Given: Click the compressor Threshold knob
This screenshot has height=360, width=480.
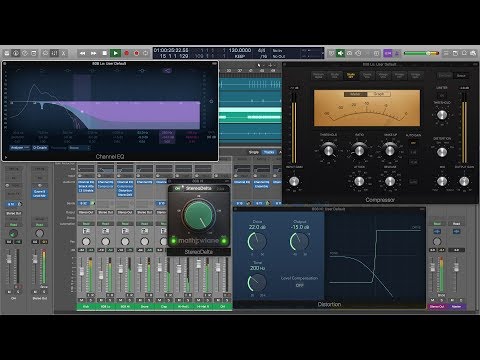Looking at the screenshot, I should pos(328,151).
